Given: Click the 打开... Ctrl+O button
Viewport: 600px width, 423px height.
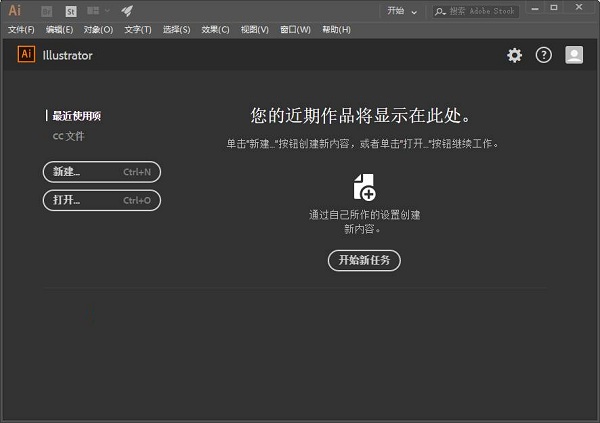Looking at the screenshot, I should click(x=102, y=200).
